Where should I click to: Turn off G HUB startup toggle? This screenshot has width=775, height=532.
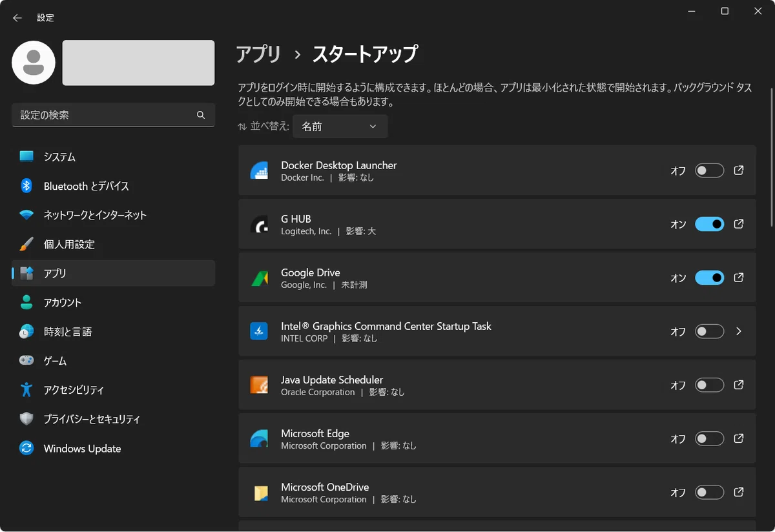[709, 224]
